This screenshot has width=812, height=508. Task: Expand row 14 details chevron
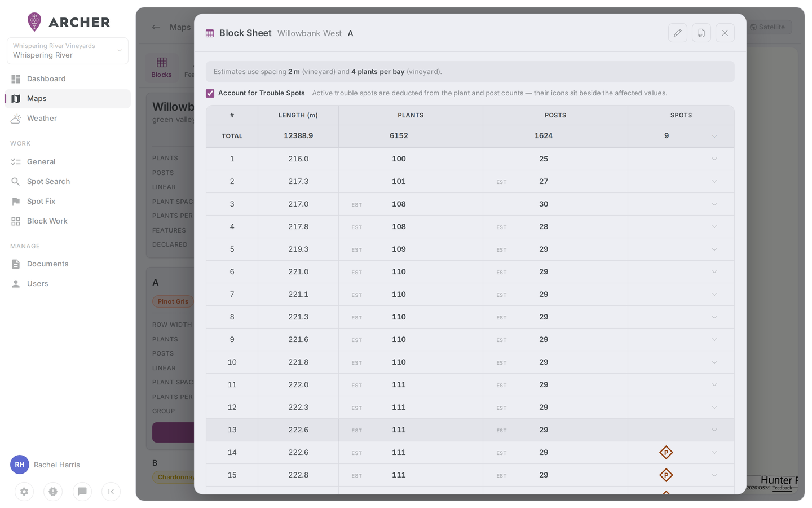coord(714,452)
